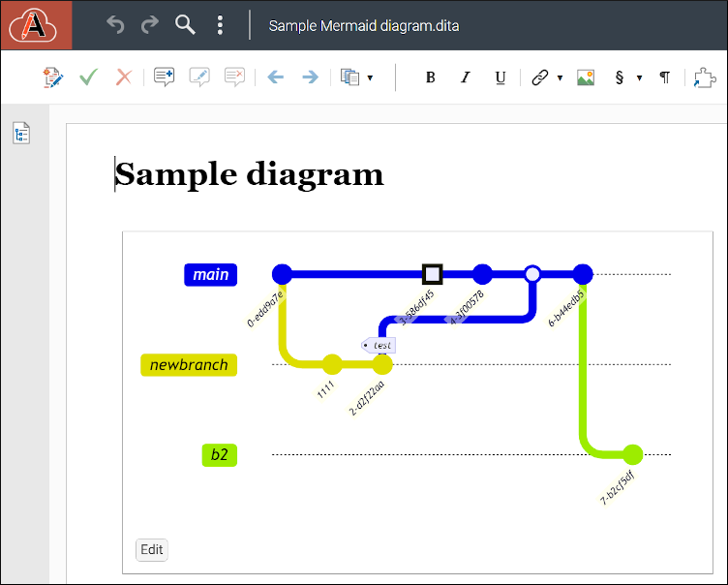
Task: Go to the previous change arrow
Action: [275, 77]
